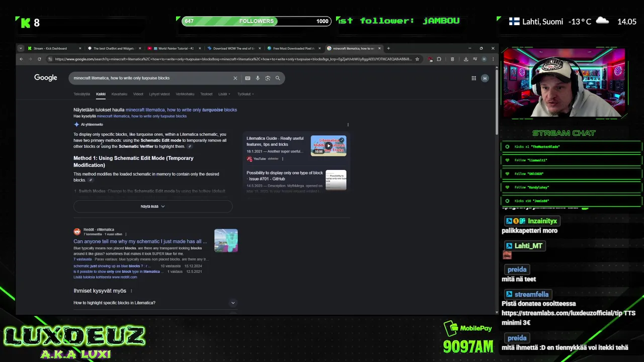Viewport: 644px width, 362px height.
Task: Click the source link chip after 'desired blocks.'
Action: (91, 180)
